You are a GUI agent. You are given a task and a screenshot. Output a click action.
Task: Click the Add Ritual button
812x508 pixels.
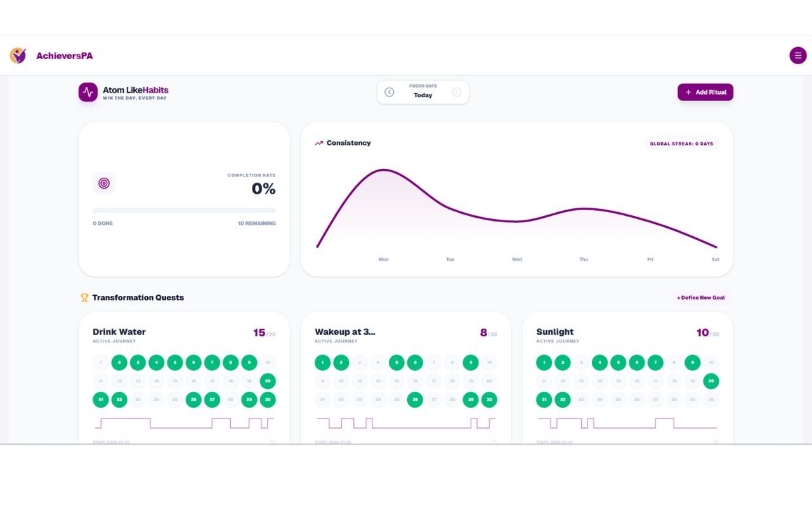coord(705,92)
